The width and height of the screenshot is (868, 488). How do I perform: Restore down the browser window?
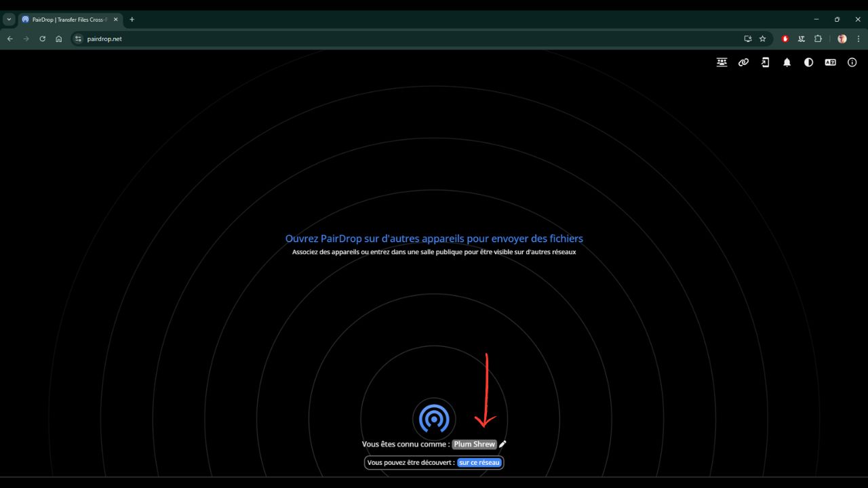tap(837, 19)
